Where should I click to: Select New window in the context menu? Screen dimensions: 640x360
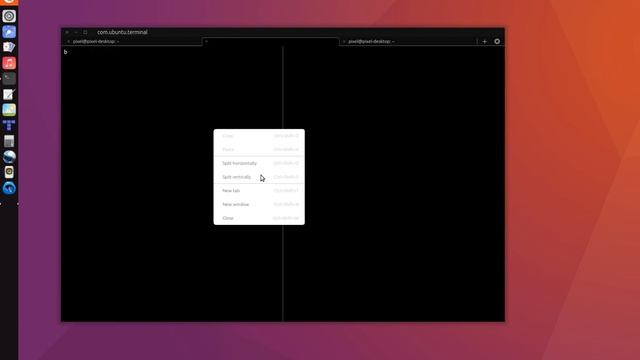[x=259, y=204]
